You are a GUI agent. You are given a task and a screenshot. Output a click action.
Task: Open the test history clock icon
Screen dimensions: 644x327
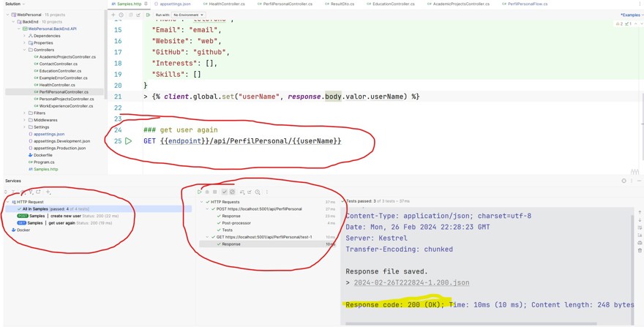point(258,192)
